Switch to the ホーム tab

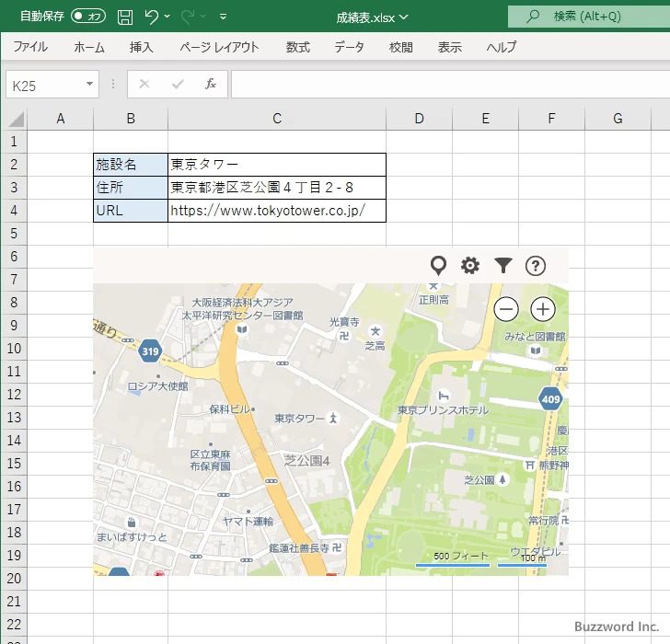coord(89,47)
